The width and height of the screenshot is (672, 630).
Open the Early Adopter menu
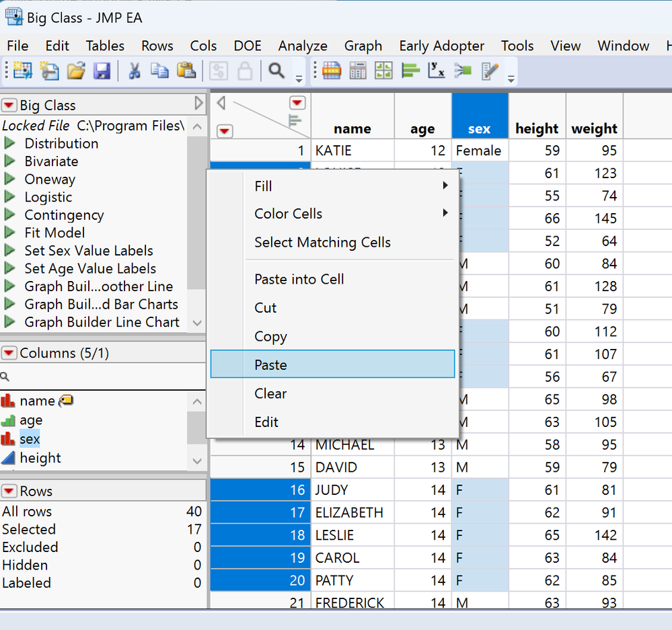[441, 46]
